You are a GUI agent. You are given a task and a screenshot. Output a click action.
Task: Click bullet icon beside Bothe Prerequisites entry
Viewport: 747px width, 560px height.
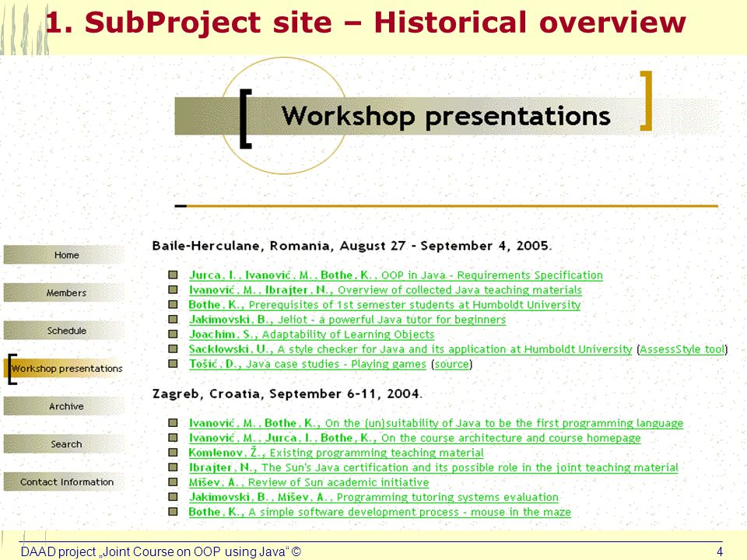click(x=173, y=304)
